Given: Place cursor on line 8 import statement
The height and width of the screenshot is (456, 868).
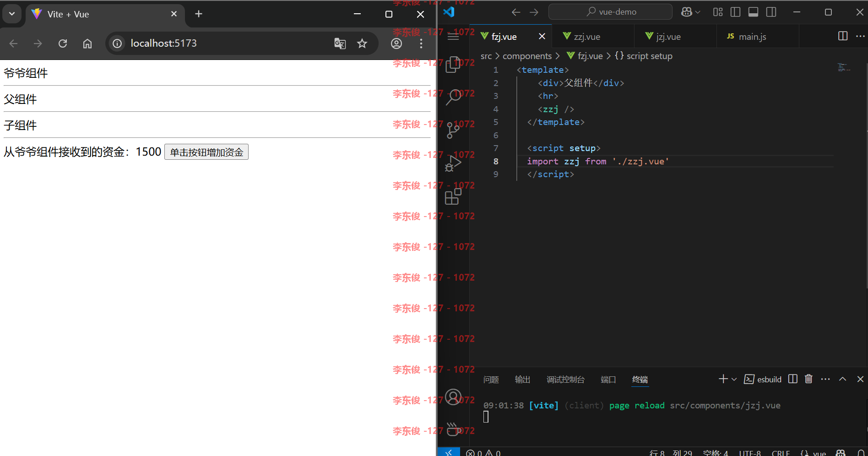Looking at the screenshot, I should click(597, 161).
